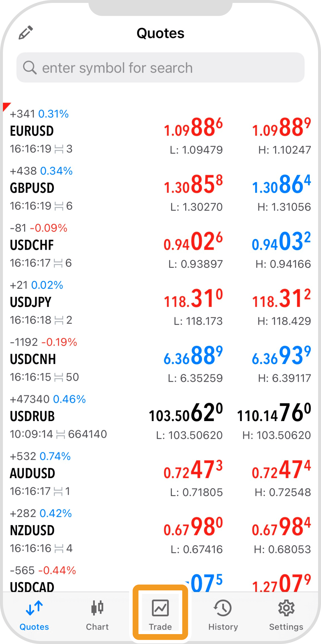Open the USDCNH quote row

[88, 360]
